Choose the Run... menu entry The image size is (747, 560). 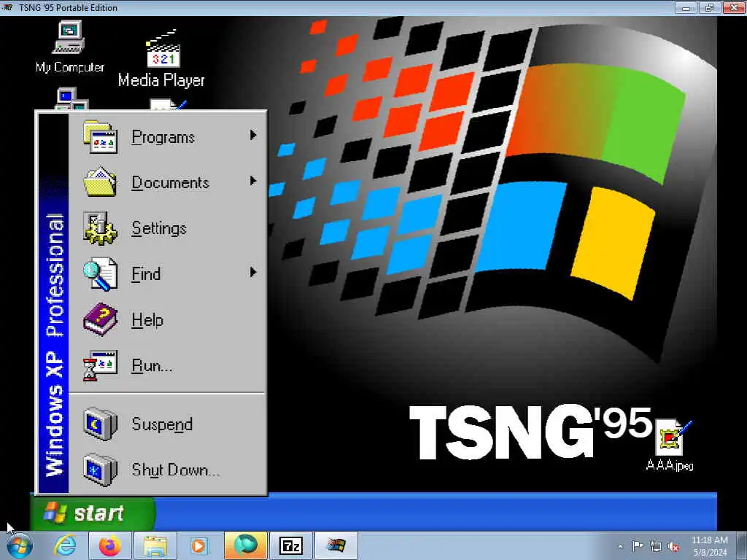pyautogui.click(x=167, y=365)
